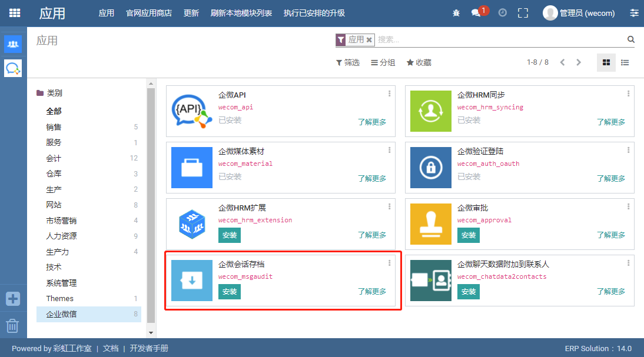644x357 pixels.
Task: Switch to kanban grid view
Action: [606, 62]
